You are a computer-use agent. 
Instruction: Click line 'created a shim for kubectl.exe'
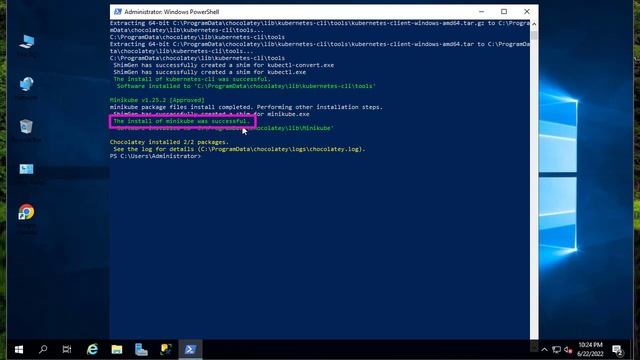pyautogui.click(x=209, y=72)
